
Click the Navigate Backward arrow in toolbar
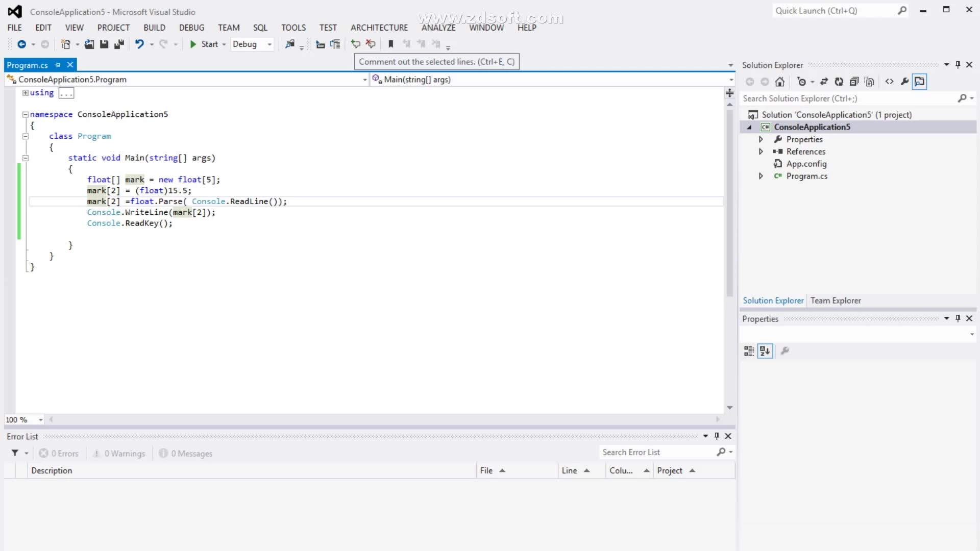(21, 44)
